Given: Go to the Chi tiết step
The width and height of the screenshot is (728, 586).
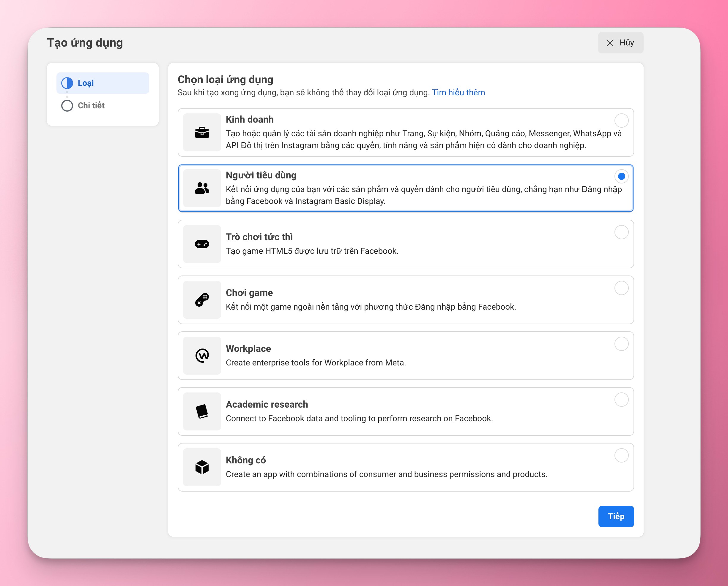Looking at the screenshot, I should point(91,106).
